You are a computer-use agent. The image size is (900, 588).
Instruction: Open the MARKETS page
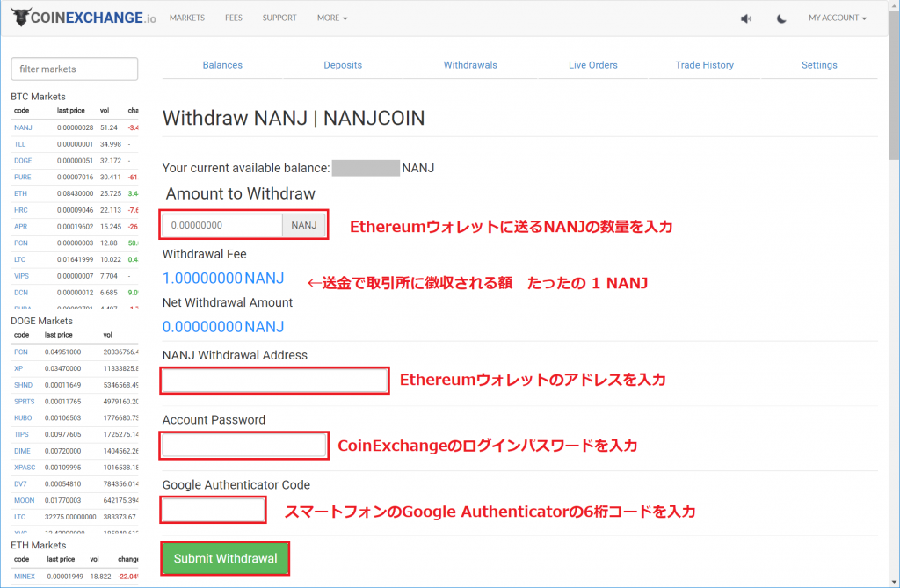(187, 18)
